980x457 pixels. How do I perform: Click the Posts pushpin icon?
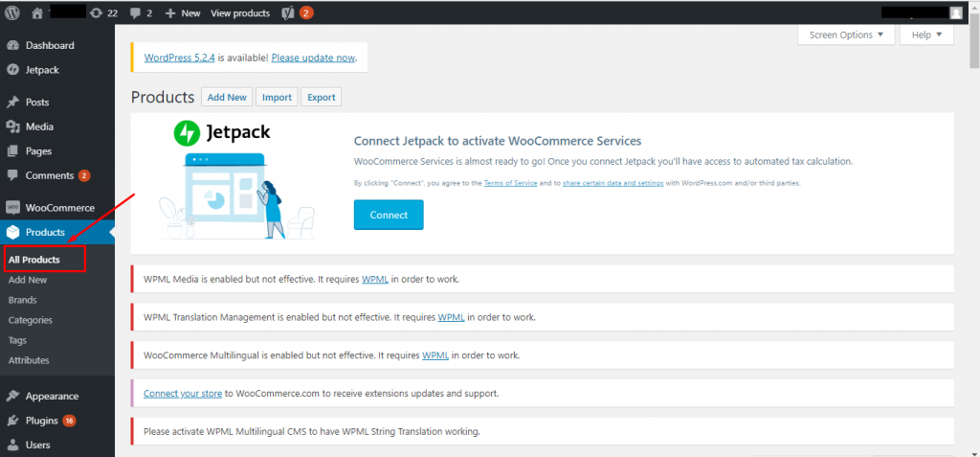click(12, 103)
